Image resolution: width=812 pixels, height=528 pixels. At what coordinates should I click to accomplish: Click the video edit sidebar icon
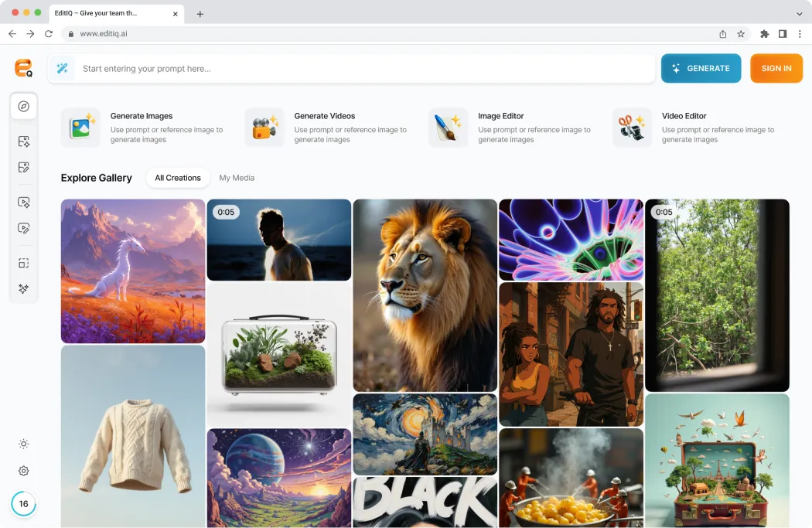coord(24,228)
